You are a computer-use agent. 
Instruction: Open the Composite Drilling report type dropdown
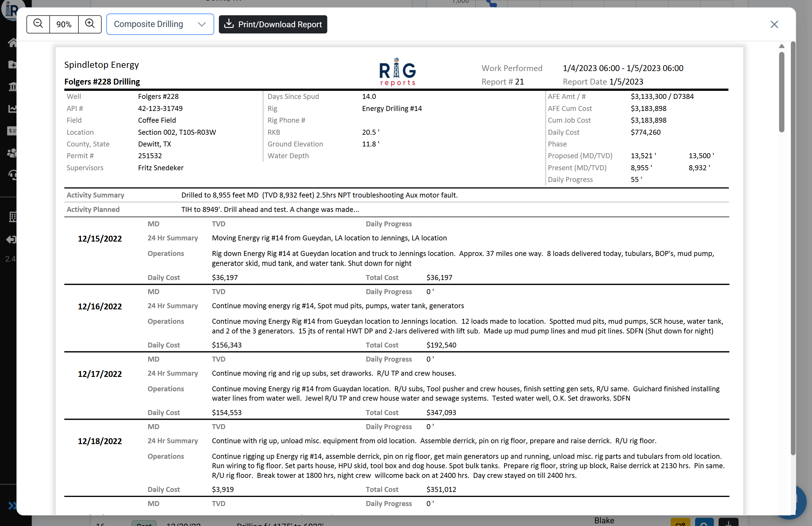[x=160, y=24]
